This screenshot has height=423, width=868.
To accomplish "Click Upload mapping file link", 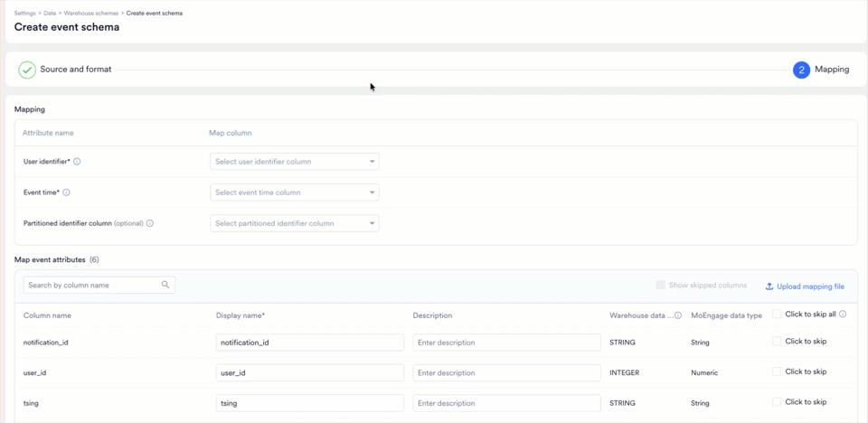I will point(810,287).
